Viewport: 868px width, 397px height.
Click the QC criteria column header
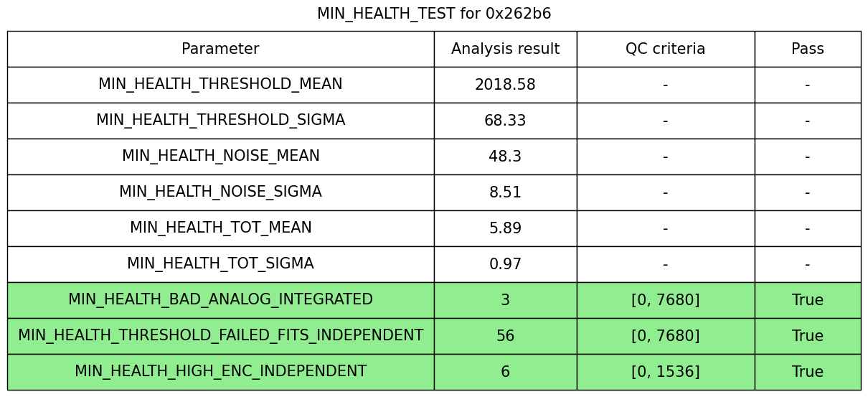665,49
